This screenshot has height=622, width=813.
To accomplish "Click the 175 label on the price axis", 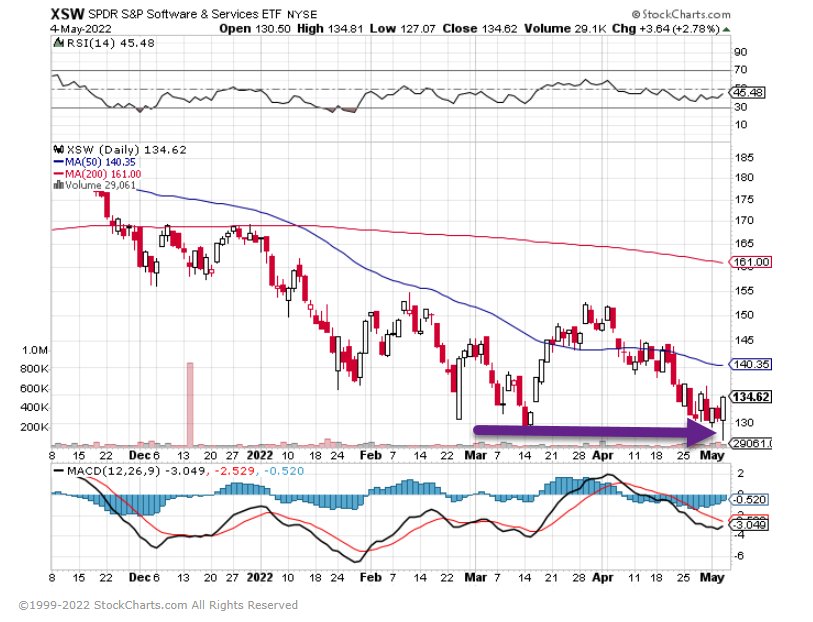I will (x=744, y=200).
